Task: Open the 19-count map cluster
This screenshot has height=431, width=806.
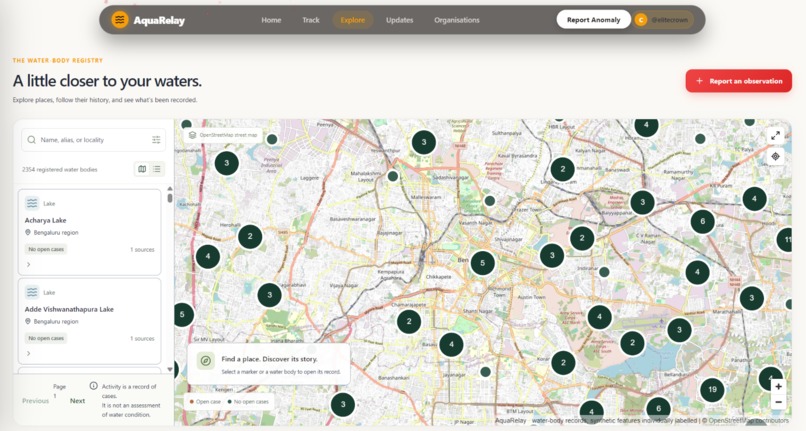Action: coord(712,389)
